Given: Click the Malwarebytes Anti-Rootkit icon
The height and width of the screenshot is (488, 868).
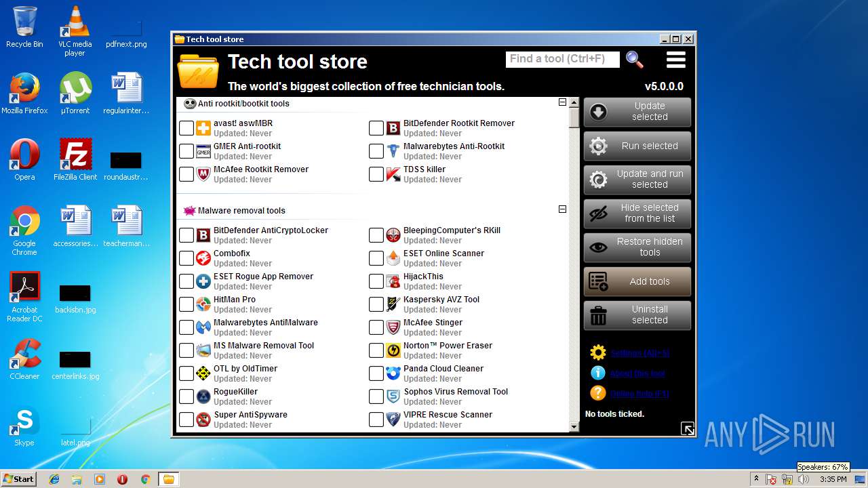Looking at the screenshot, I should coord(393,151).
